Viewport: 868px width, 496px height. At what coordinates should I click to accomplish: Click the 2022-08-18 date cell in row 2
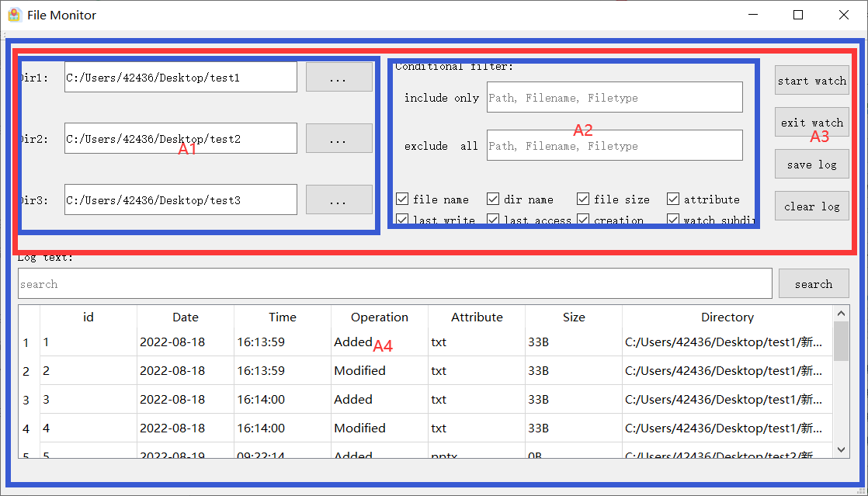click(186, 371)
